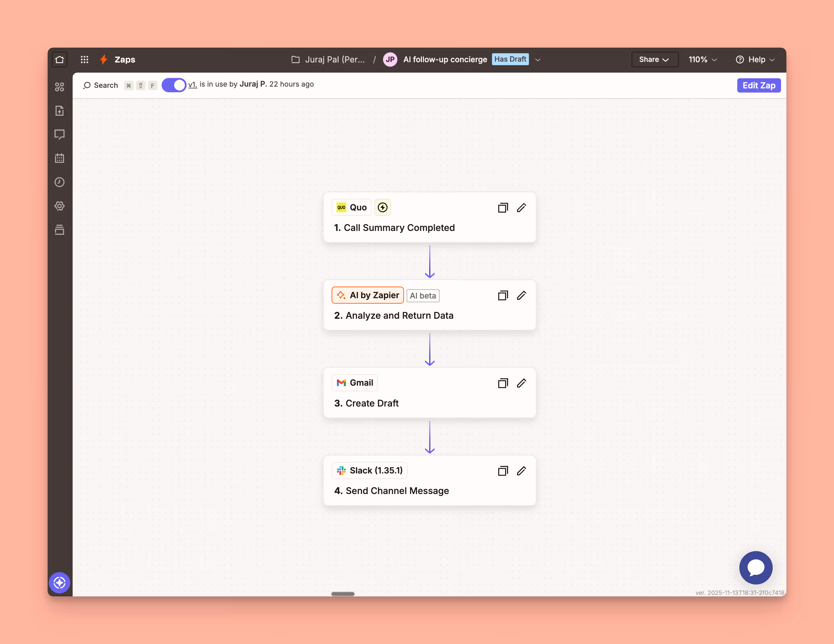Click the folder icon before Juraj Pal
Image resolution: width=834 pixels, height=644 pixels.
295,60
